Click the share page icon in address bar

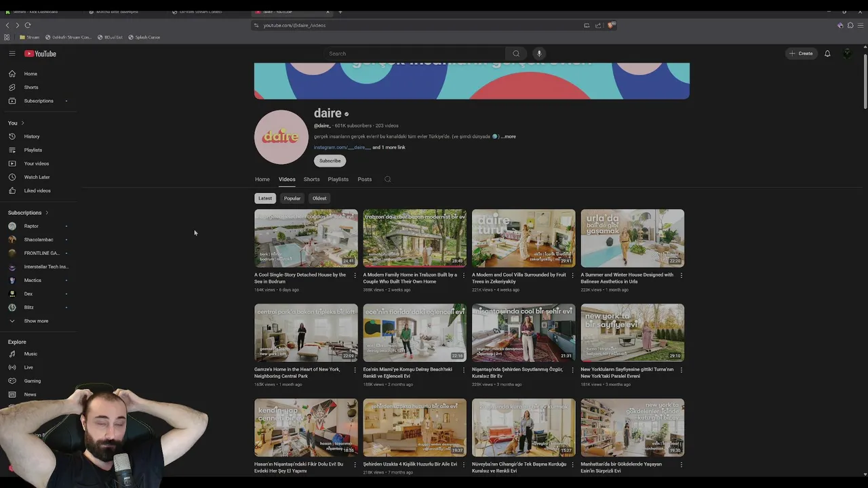598,25
